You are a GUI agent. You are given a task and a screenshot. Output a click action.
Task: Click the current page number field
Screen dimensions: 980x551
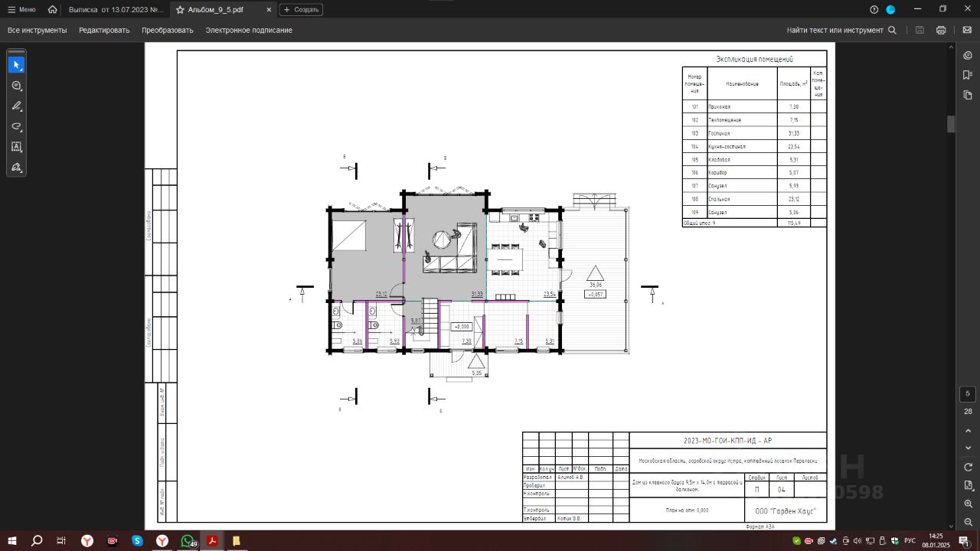968,394
